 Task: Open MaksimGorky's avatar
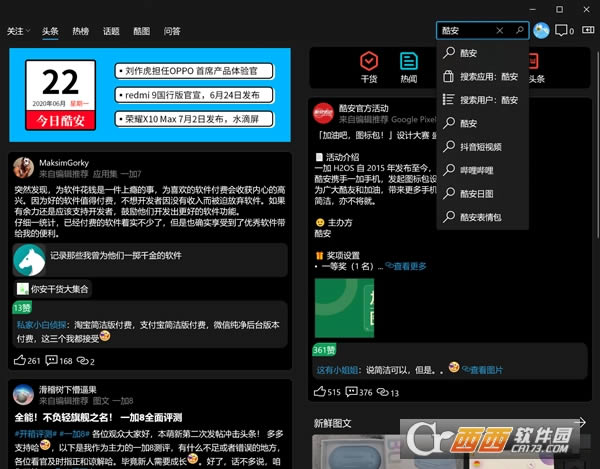[x=23, y=168]
